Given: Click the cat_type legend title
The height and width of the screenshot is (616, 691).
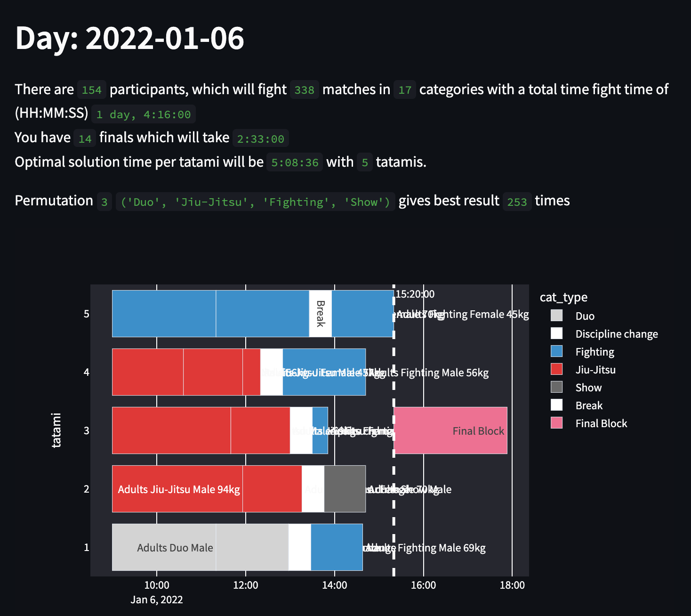Looking at the screenshot, I should (563, 297).
